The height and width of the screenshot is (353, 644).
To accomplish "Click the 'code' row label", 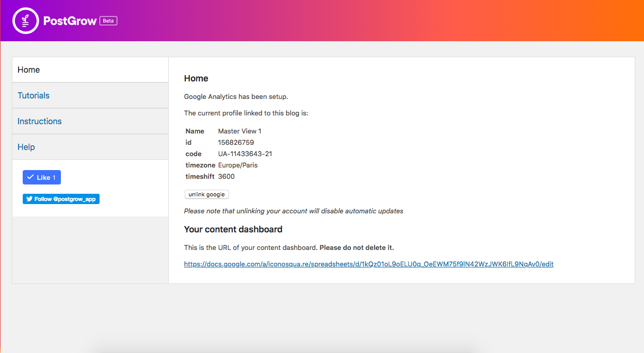I will [193, 154].
